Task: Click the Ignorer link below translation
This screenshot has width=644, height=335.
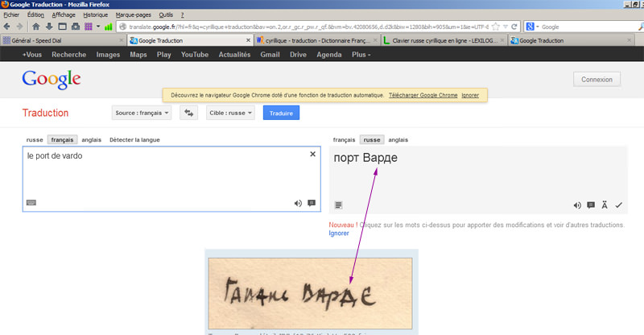Action: coord(339,233)
